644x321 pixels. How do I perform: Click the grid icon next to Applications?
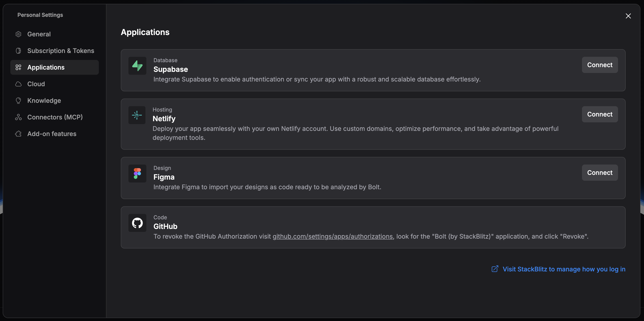pos(18,67)
